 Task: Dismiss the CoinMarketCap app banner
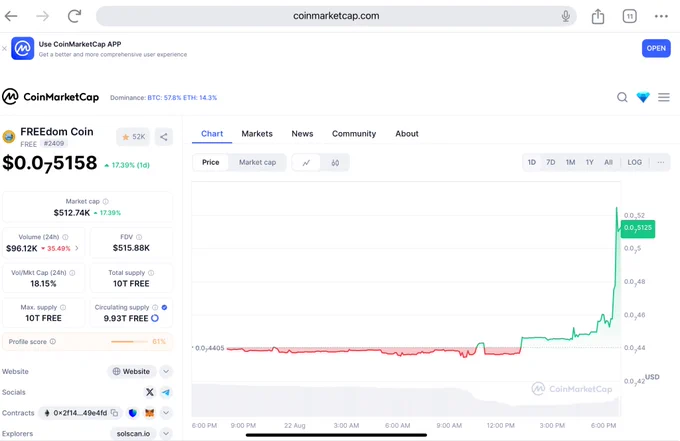[x=4, y=49]
